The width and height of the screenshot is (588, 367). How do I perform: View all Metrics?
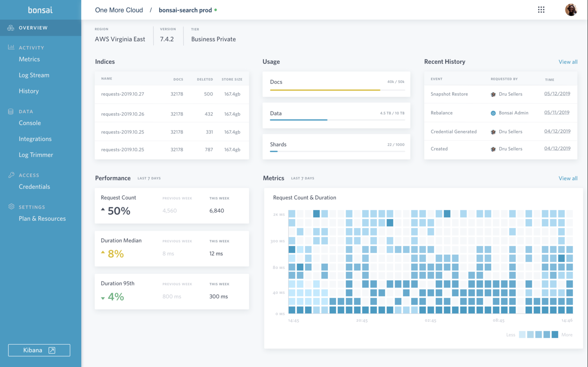(568, 179)
